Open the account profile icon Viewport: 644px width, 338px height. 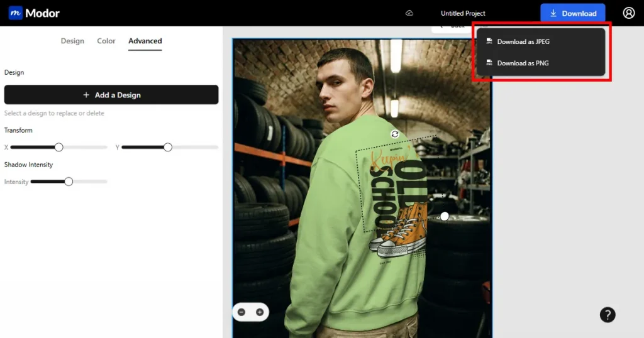(629, 13)
